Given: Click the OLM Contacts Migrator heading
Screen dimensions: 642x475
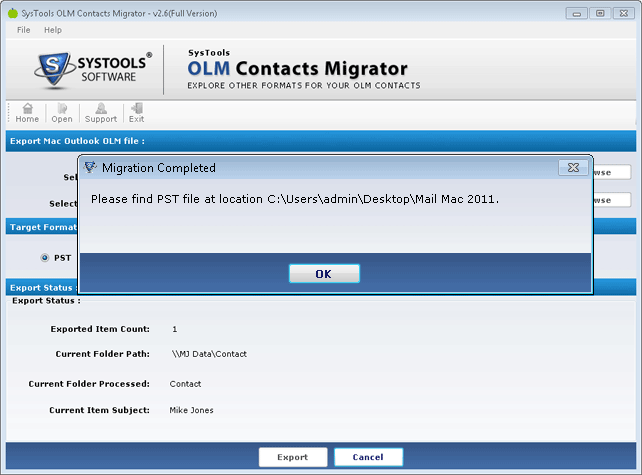Looking at the screenshot, I should coord(297,68).
